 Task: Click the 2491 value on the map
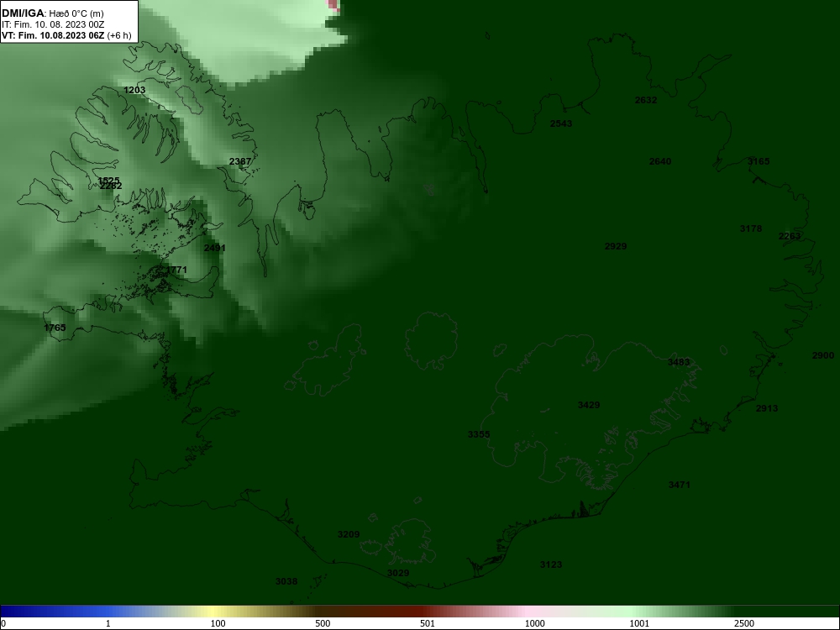coord(215,248)
